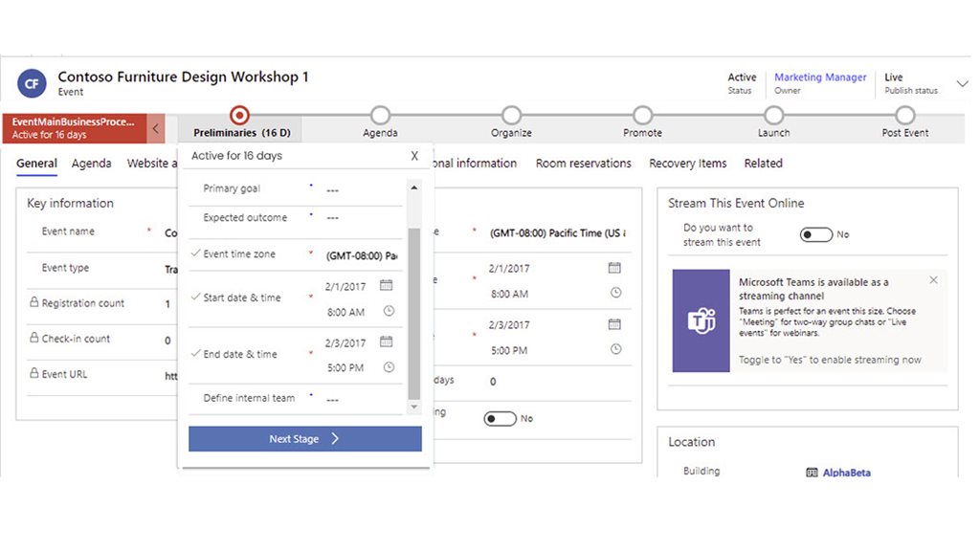The image size is (980, 551).
Task: Collapse the business process name with left chevron
Action: pyautogui.click(x=156, y=129)
